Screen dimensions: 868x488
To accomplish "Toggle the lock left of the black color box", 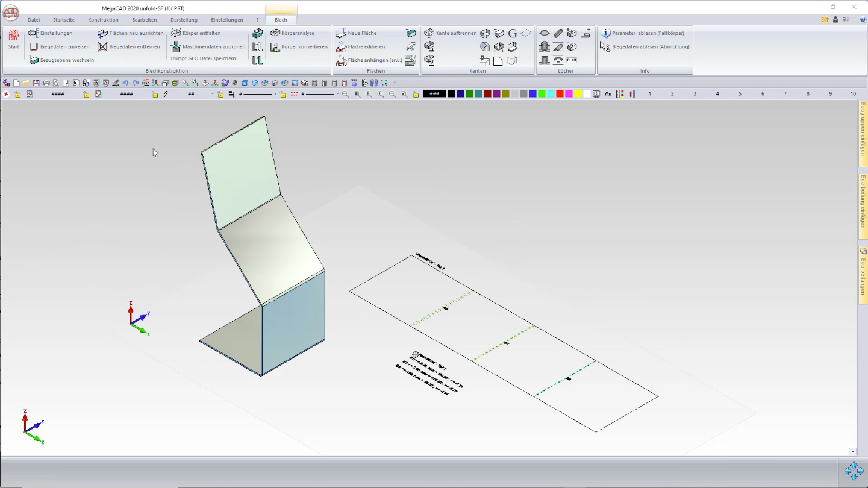I will 416,95.
